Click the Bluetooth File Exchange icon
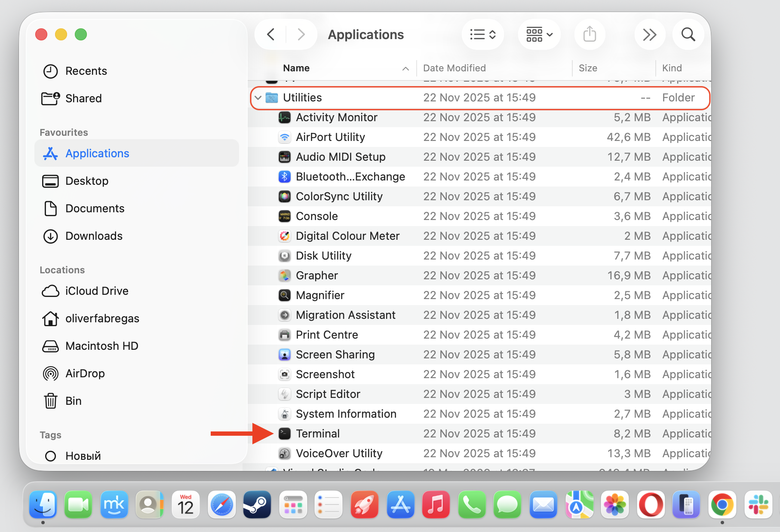The image size is (780, 532). point(284,177)
